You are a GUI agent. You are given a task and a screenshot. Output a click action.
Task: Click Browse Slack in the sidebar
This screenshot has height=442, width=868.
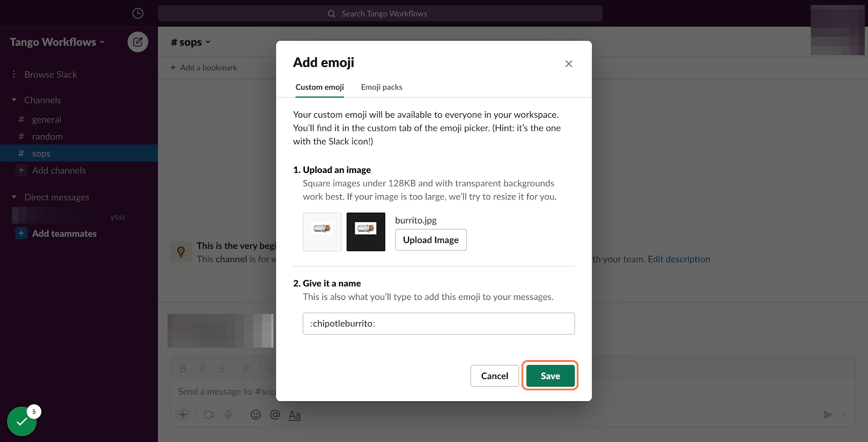(50, 74)
